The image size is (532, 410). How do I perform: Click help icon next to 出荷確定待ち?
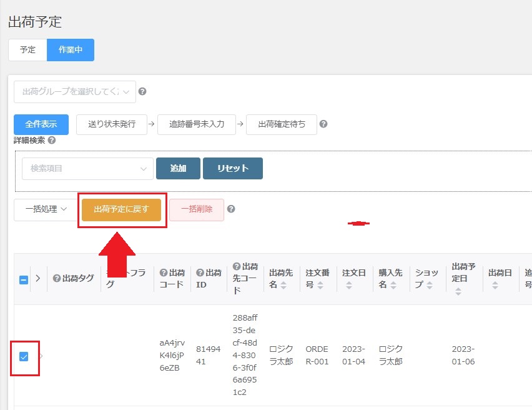[x=323, y=124]
